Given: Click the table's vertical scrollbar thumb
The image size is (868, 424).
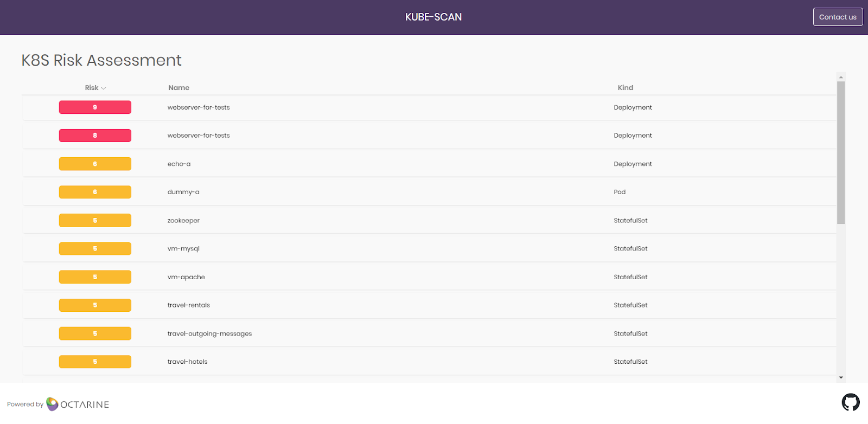Looking at the screenshot, I should 841,152.
